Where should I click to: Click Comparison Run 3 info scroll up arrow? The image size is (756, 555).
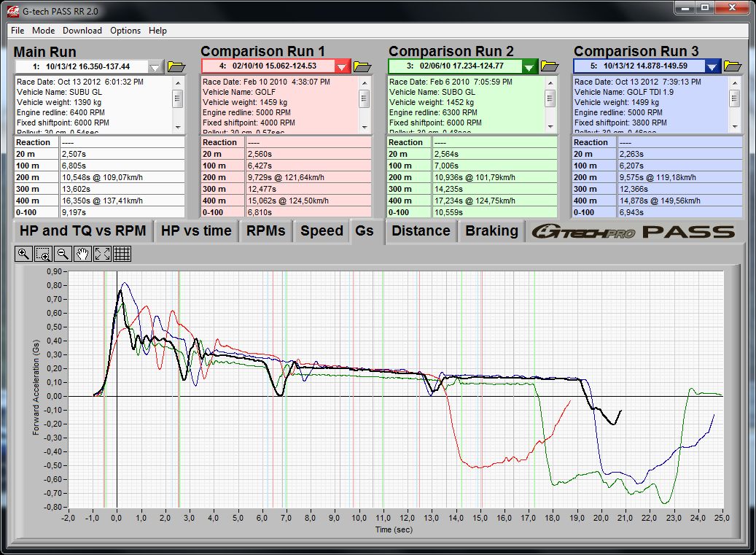click(x=735, y=82)
